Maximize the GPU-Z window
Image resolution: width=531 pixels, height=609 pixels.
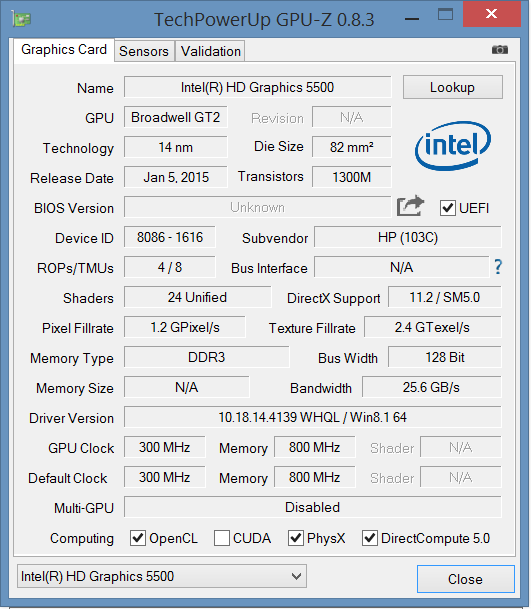coord(445,15)
